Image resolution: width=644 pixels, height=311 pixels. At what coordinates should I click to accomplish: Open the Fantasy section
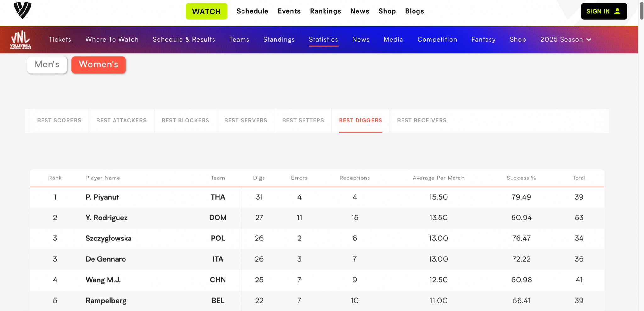[483, 39]
